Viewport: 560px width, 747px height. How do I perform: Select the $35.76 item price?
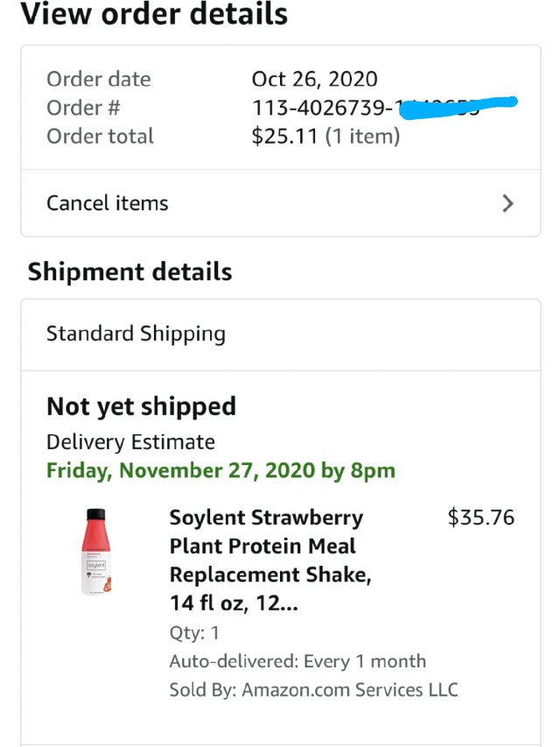[483, 517]
